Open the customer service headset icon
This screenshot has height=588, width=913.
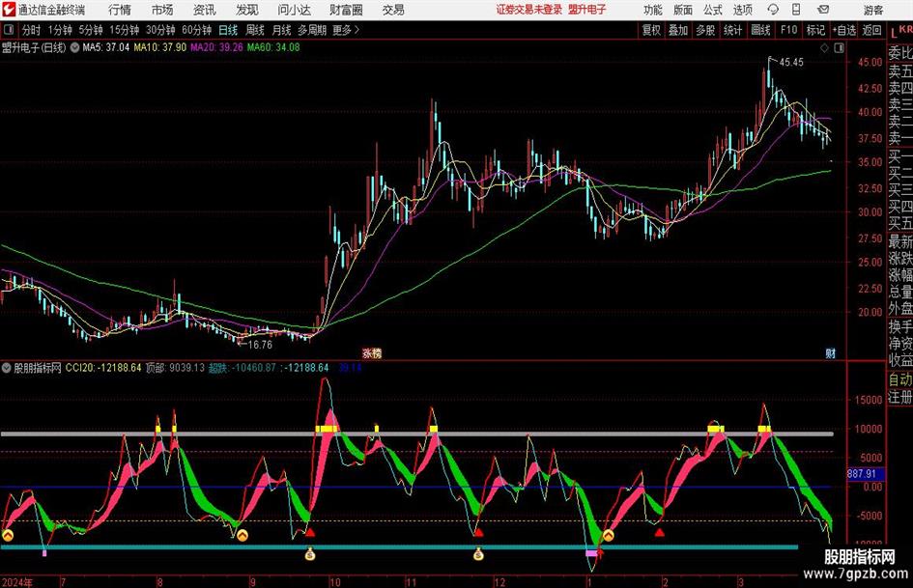tap(773, 10)
